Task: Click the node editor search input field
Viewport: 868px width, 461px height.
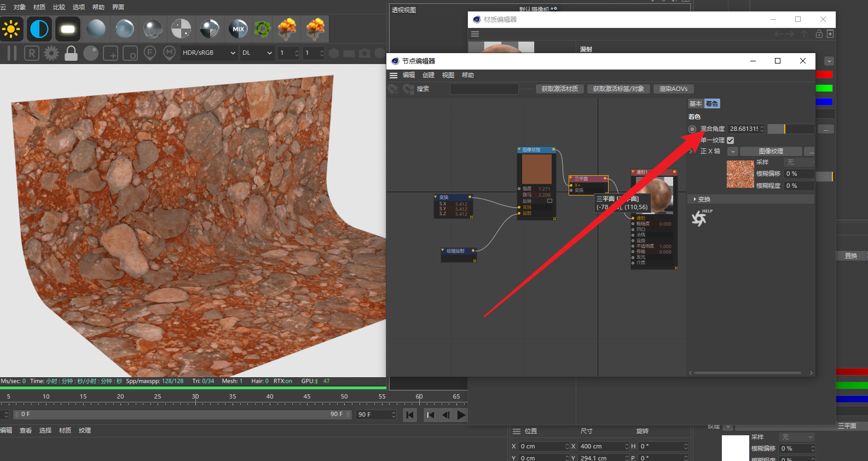Action: [x=484, y=89]
